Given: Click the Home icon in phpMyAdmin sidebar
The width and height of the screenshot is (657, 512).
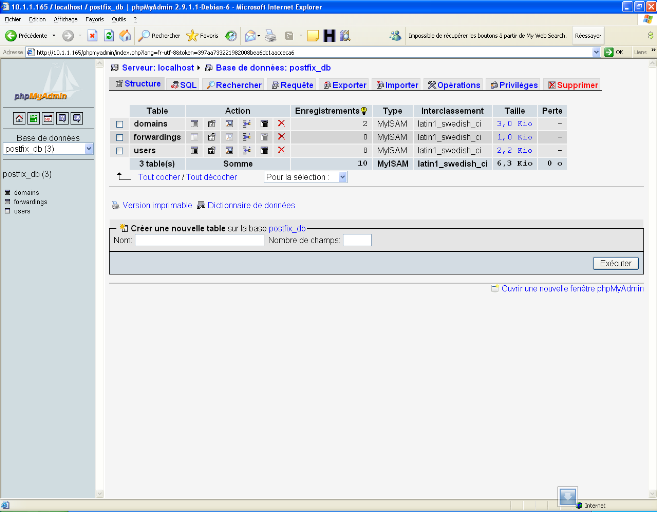Looking at the screenshot, I should (x=19, y=118).
